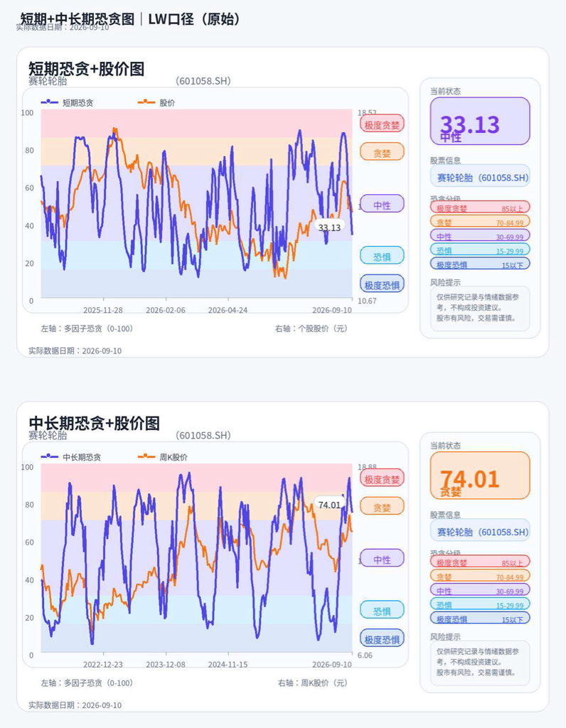Image resolution: width=566 pixels, height=728 pixels.
Task: Select the 中性 zone label in top chart
Action: click(x=382, y=204)
